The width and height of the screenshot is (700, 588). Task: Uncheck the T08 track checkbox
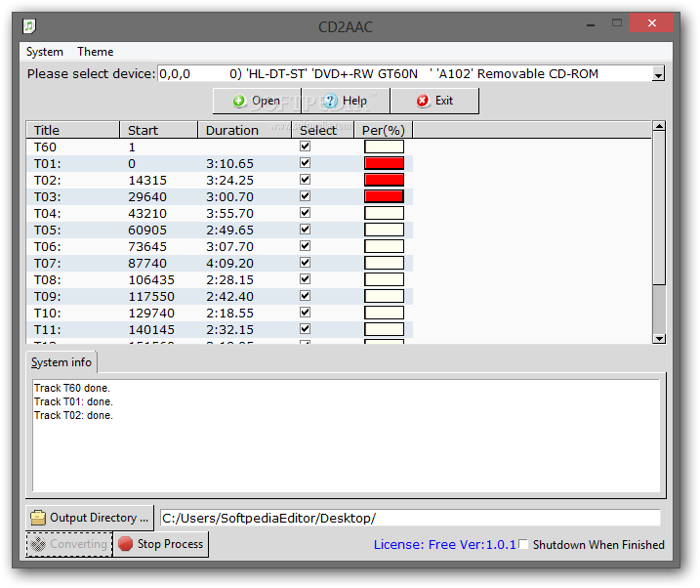click(x=305, y=279)
